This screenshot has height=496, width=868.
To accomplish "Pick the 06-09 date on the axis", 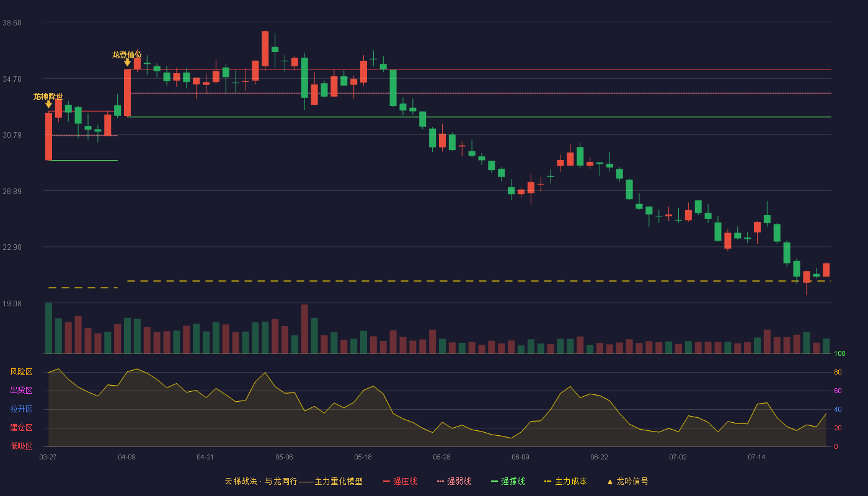I will [520, 457].
